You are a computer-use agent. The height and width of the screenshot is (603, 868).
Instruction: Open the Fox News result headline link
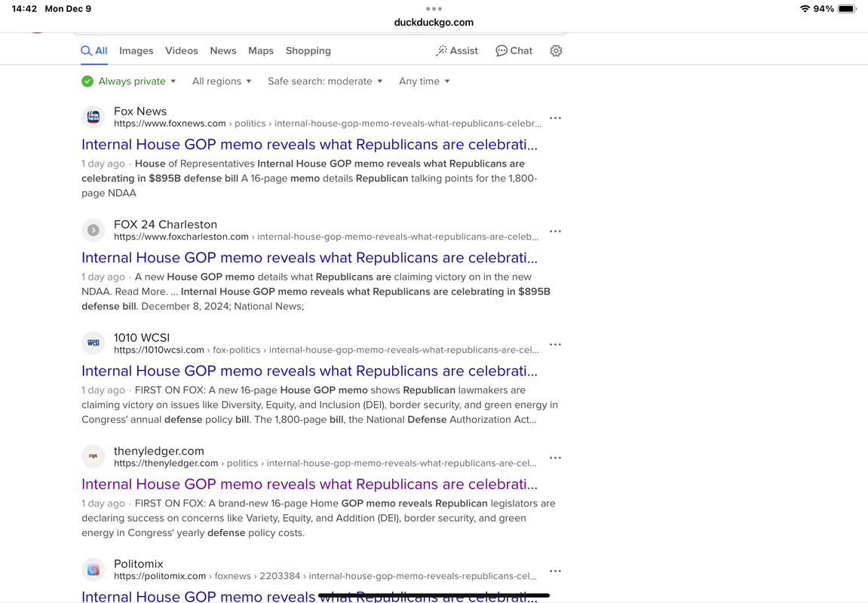click(x=309, y=145)
